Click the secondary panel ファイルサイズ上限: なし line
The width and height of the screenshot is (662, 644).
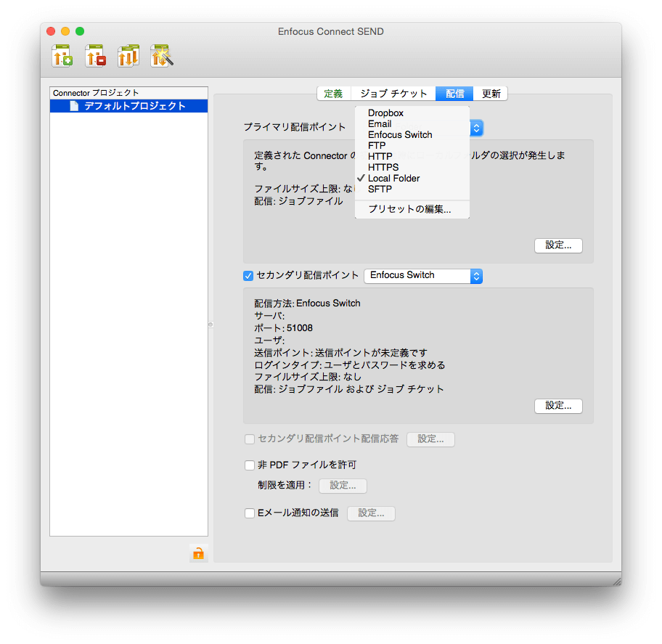point(308,377)
